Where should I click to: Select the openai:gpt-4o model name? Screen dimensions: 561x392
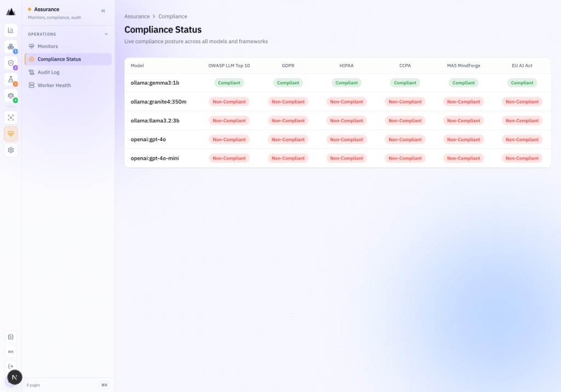pyautogui.click(x=148, y=140)
